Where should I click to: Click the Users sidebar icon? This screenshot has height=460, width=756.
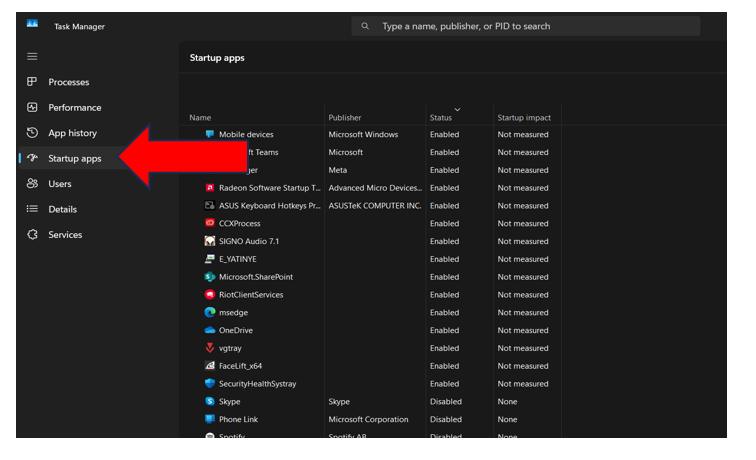click(32, 184)
